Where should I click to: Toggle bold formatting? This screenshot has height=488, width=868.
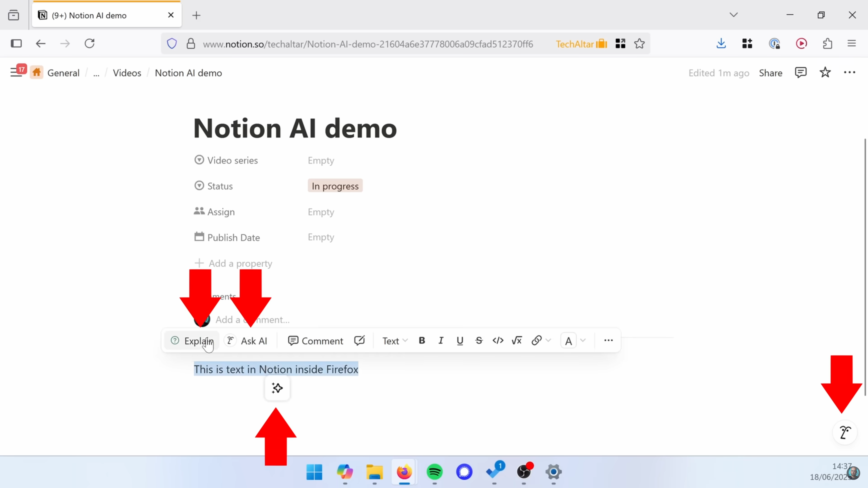pyautogui.click(x=421, y=340)
